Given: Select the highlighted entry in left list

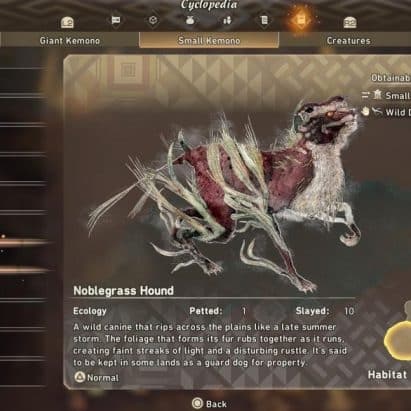Looking at the screenshot, I should 23,242.
